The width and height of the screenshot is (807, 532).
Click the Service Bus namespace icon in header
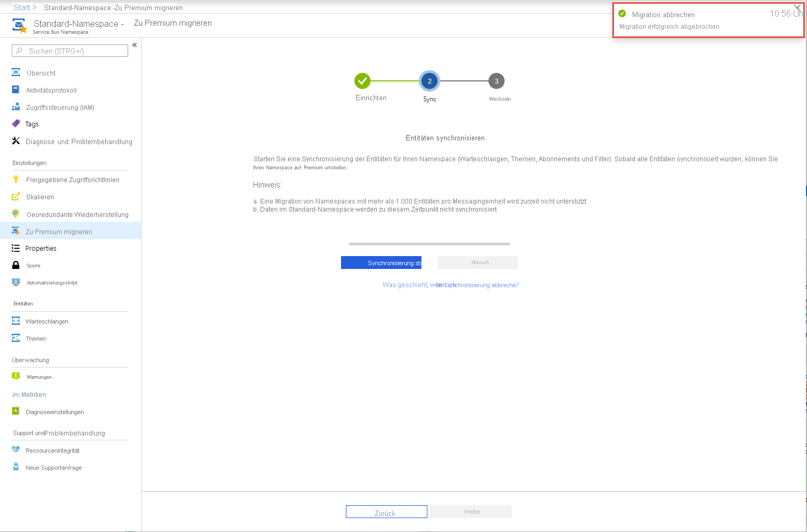point(19,26)
